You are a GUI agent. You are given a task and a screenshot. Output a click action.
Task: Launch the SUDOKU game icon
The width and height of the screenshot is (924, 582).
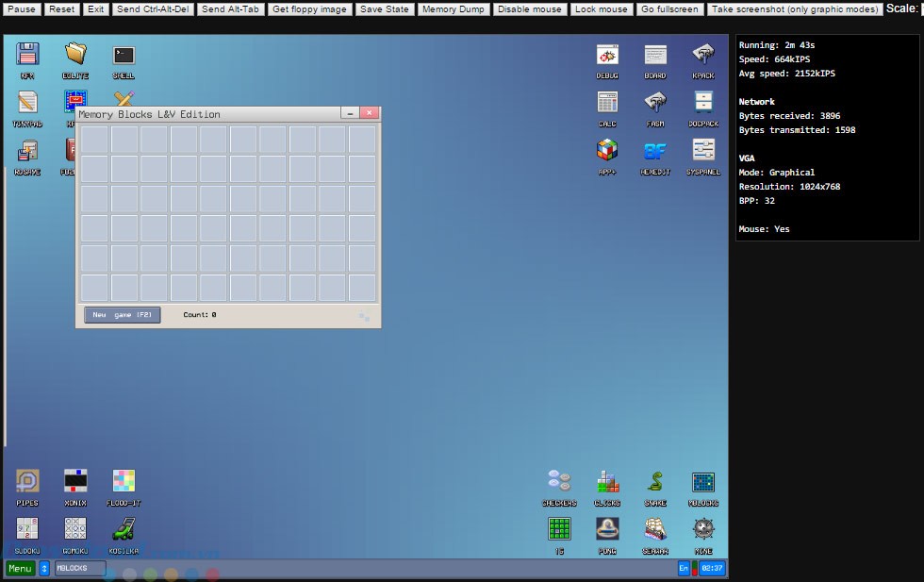coord(27,530)
